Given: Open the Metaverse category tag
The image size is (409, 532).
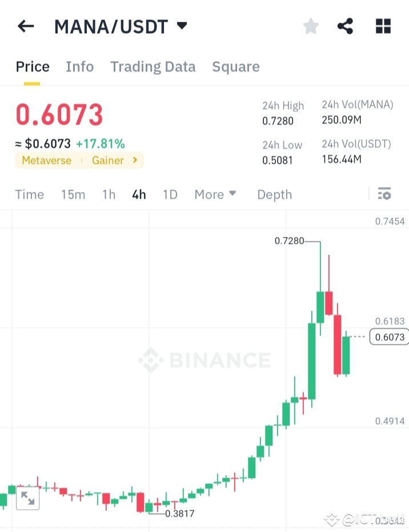Looking at the screenshot, I should 46,160.
